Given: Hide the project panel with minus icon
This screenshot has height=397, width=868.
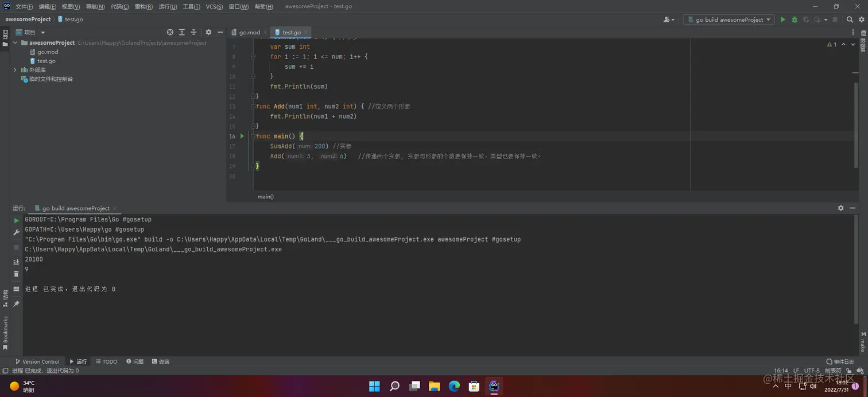Looking at the screenshot, I should (x=220, y=32).
